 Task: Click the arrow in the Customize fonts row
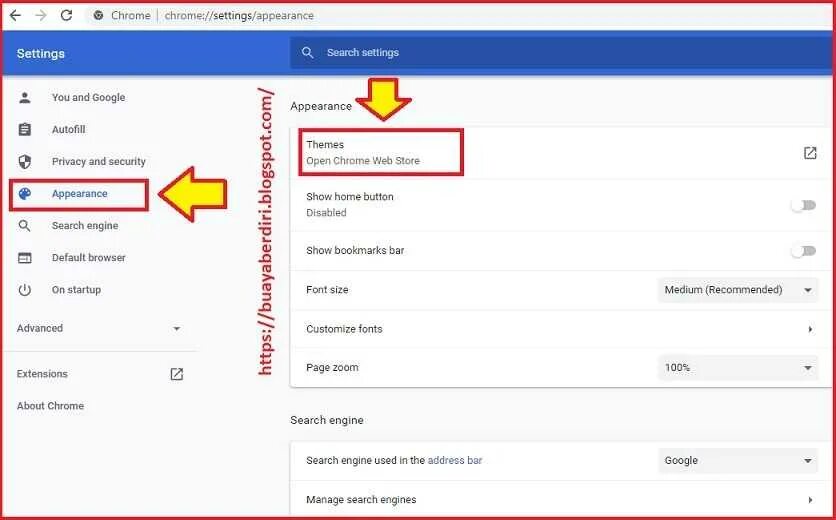[810, 329]
